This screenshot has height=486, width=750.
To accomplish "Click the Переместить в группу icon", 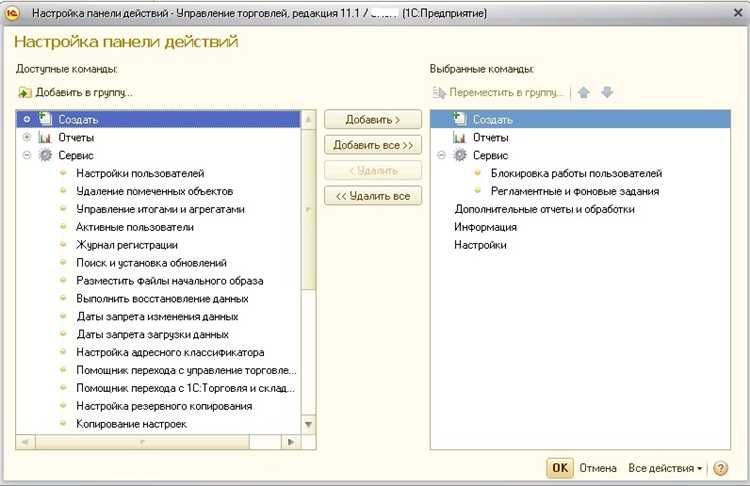I will pos(439,92).
